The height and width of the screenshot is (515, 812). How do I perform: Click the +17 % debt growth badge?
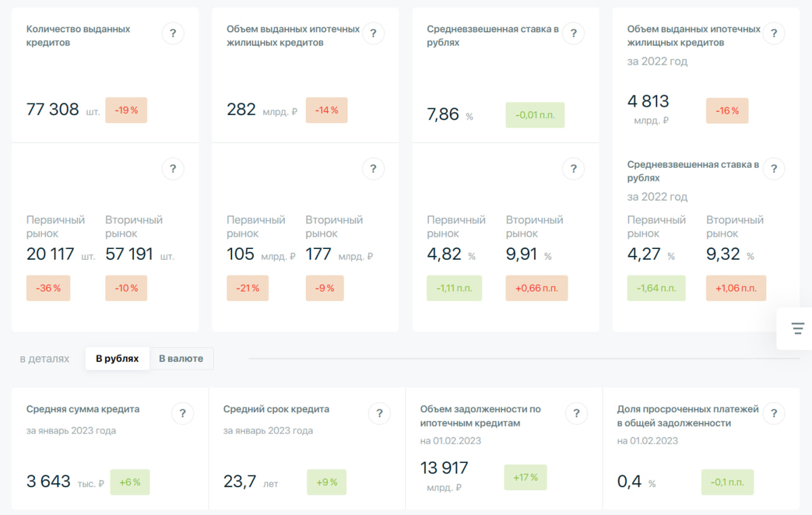526,477
